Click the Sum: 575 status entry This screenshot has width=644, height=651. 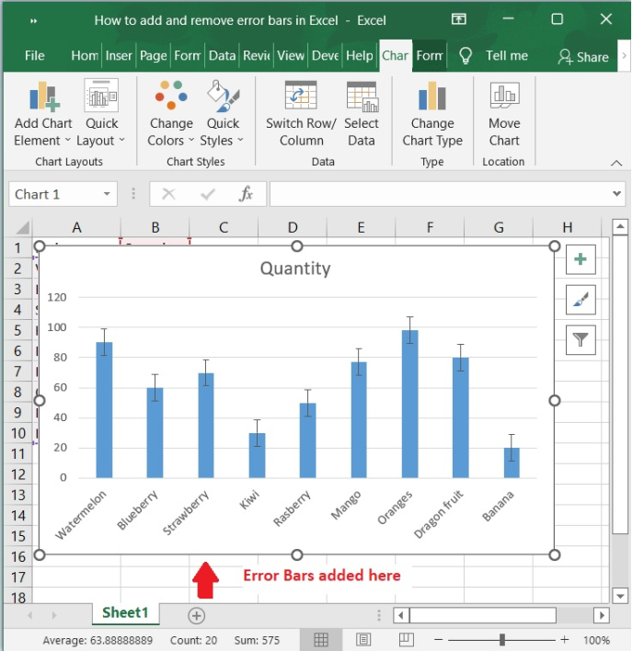pyautogui.click(x=257, y=641)
